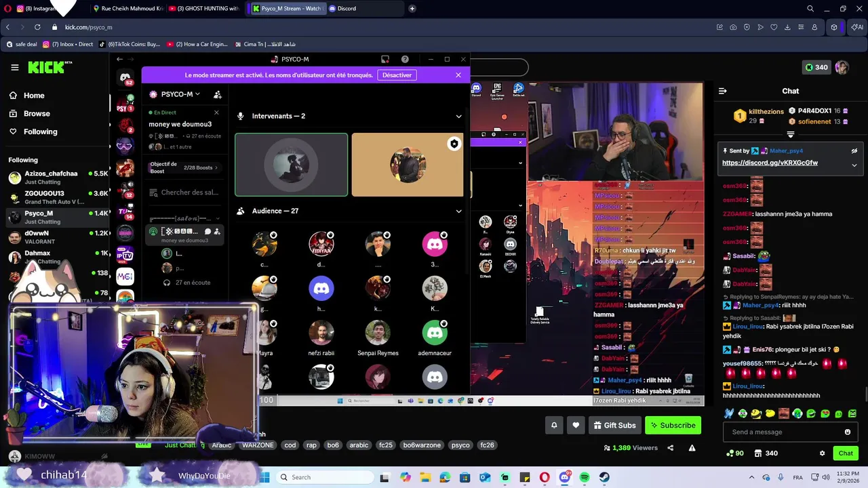The image size is (868, 488).
Task: Open Opera downloads icon
Action: (787, 27)
